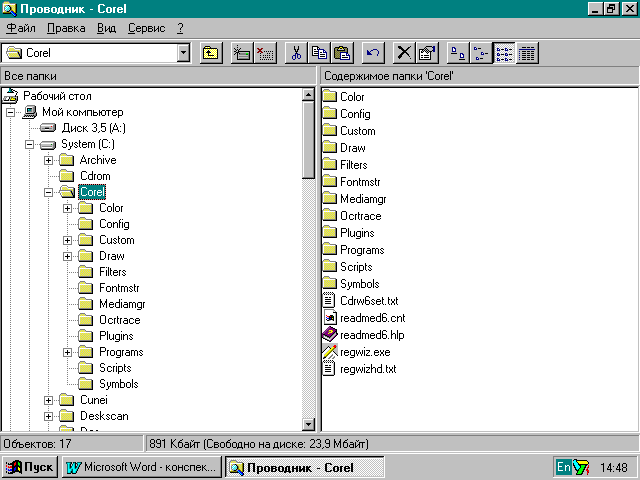Select Cdrom folder in tree
Viewport: 640px width, 480px height.
click(95, 176)
